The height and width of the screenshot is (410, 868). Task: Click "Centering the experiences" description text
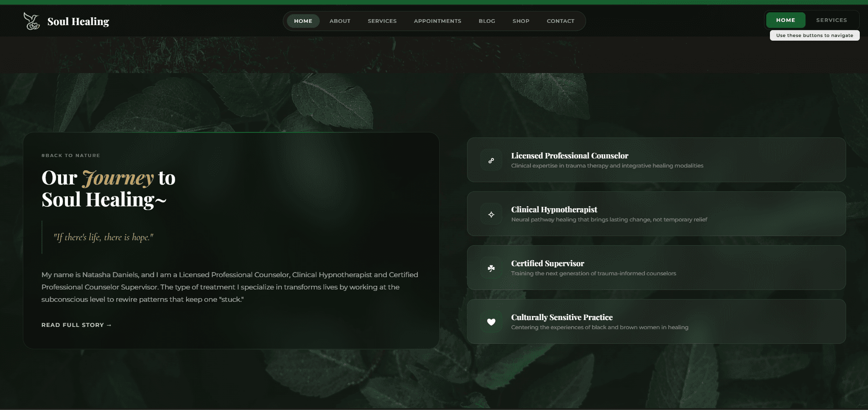[600, 327]
